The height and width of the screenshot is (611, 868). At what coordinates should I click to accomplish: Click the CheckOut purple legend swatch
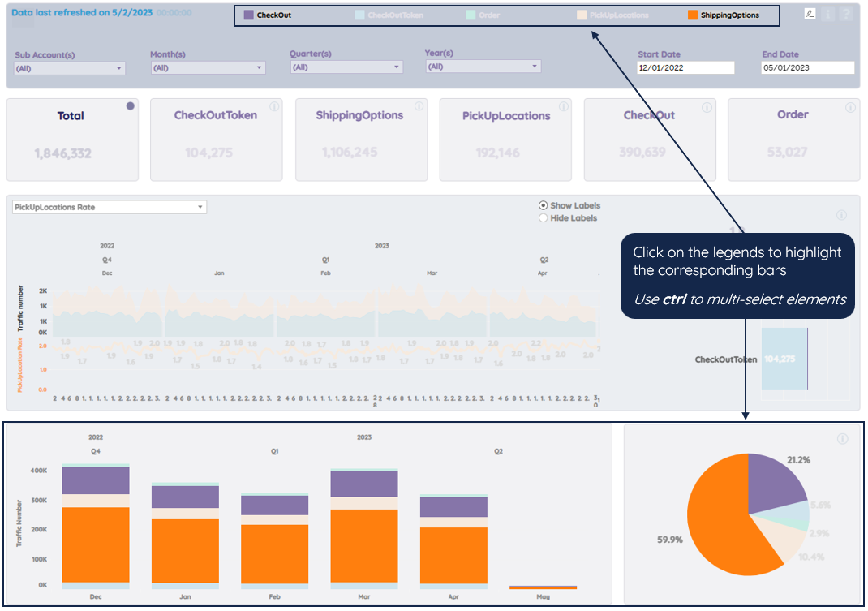point(249,15)
